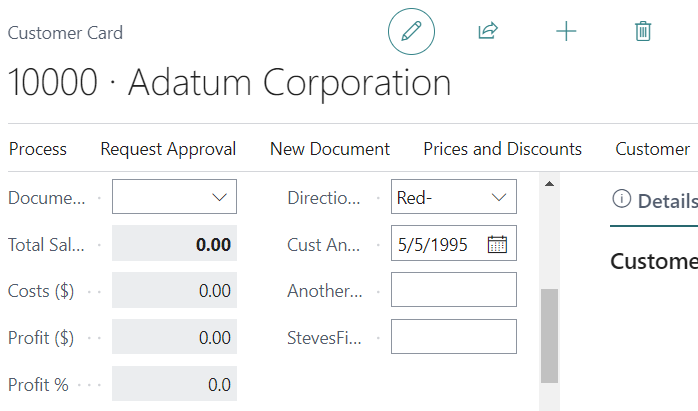Switch to the Details tab

point(666,200)
